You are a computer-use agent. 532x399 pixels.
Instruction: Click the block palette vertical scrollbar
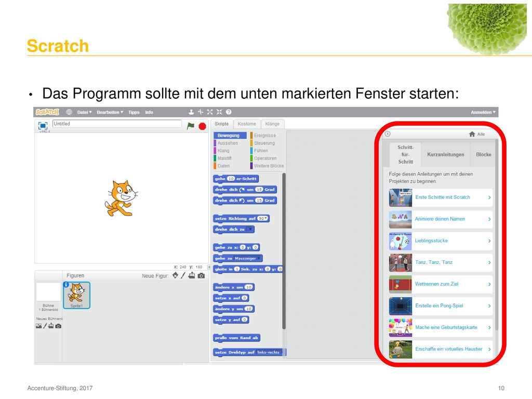pyautogui.click(x=284, y=251)
